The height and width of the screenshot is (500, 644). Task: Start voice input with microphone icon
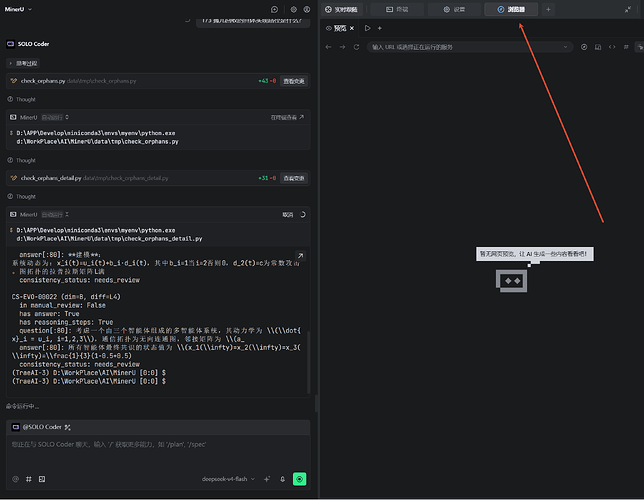coord(283,479)
